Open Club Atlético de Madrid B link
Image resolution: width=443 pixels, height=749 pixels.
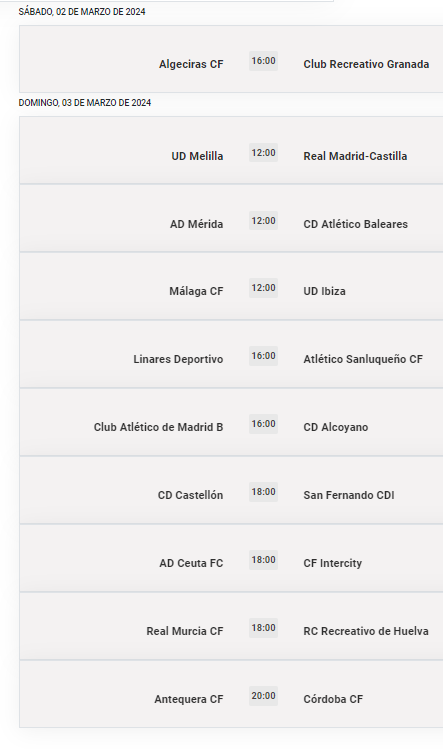[x=158, y=427]
